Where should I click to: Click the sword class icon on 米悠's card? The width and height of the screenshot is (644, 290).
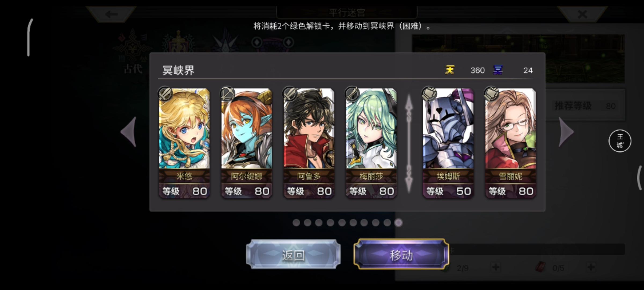[165, 94]
